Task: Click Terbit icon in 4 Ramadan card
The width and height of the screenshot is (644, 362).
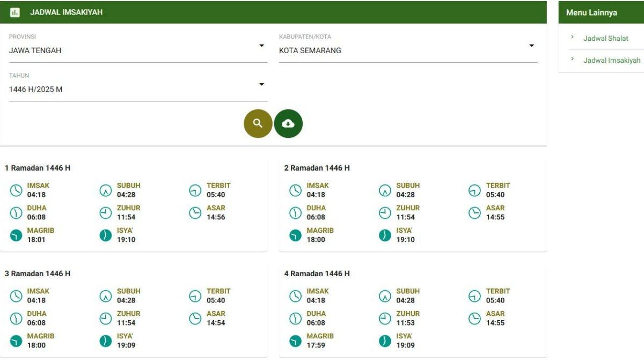Action: coord(474,296)
